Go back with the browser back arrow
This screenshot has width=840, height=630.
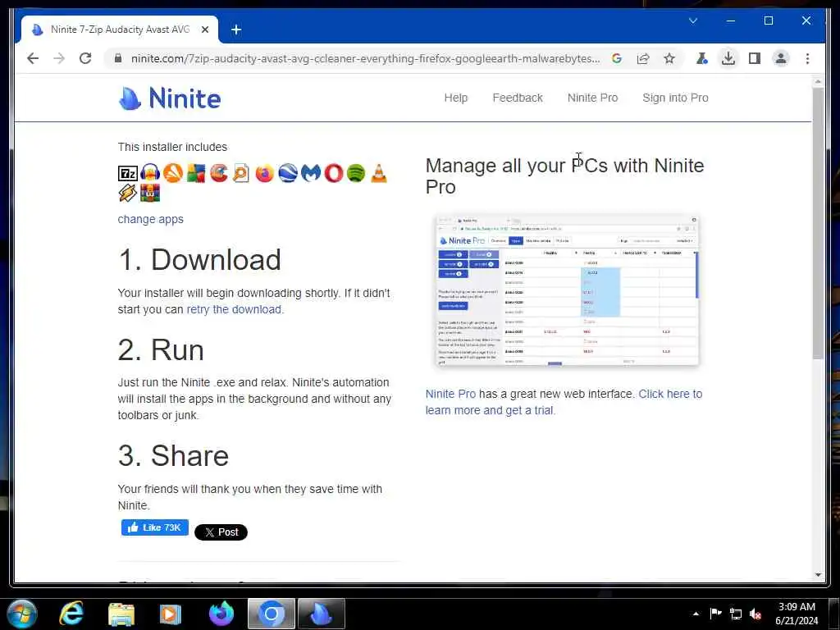tap(33, 58)
